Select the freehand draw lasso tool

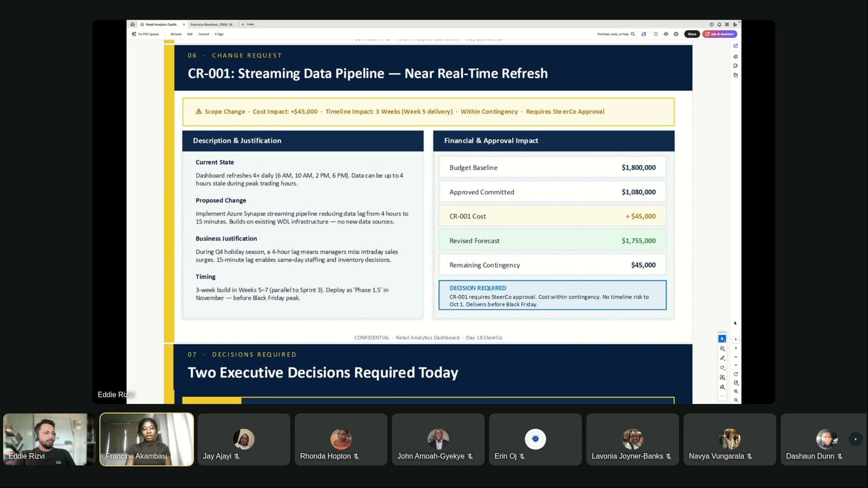(x=722, y=368)
